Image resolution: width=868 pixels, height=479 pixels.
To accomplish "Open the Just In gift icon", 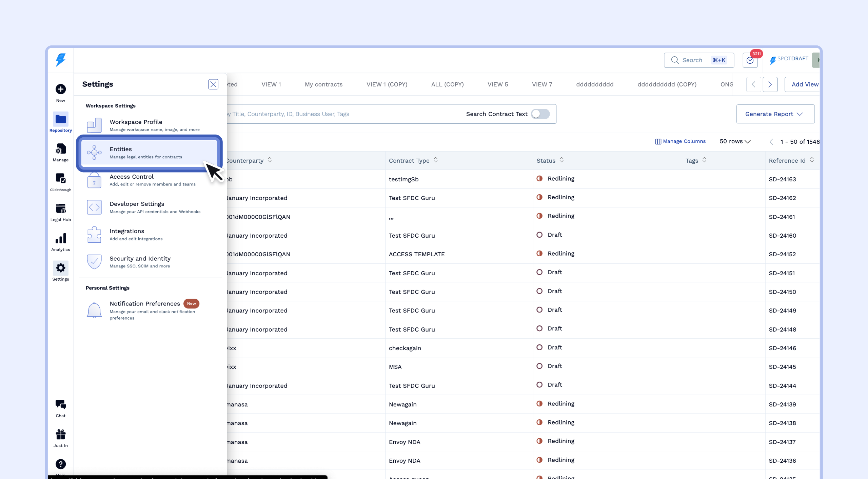I will (x=61, y=435).
